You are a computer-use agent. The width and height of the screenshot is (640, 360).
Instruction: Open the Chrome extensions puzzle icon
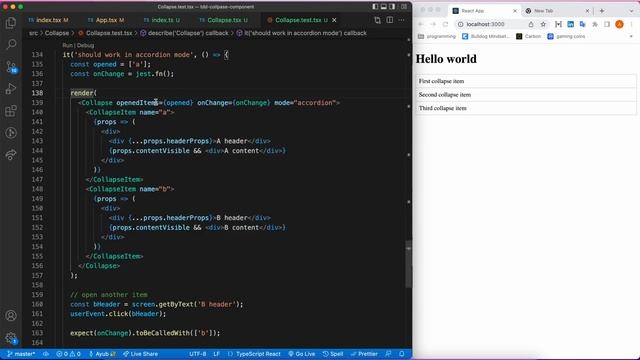pyautogui.click(x=595, y=24)
